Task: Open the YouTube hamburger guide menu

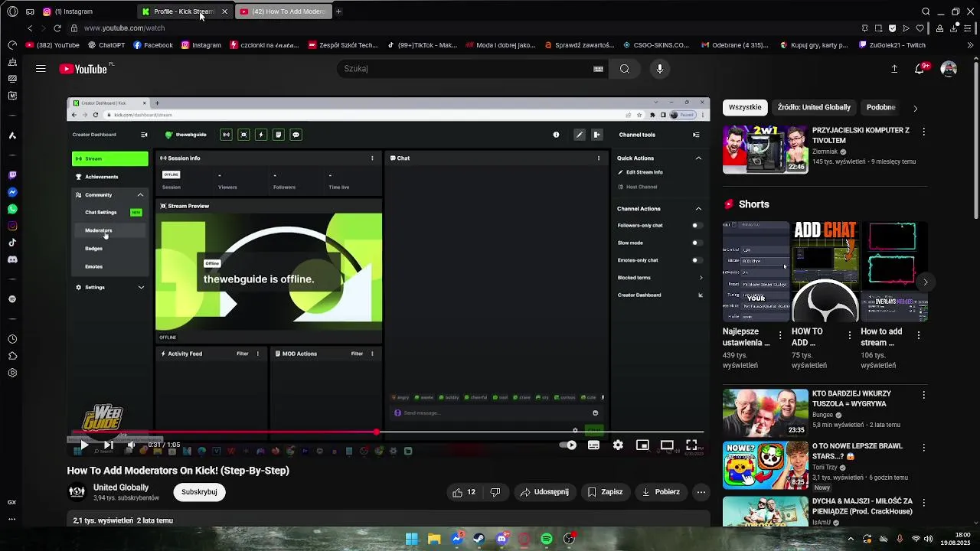Action: [x=41, y=69]
